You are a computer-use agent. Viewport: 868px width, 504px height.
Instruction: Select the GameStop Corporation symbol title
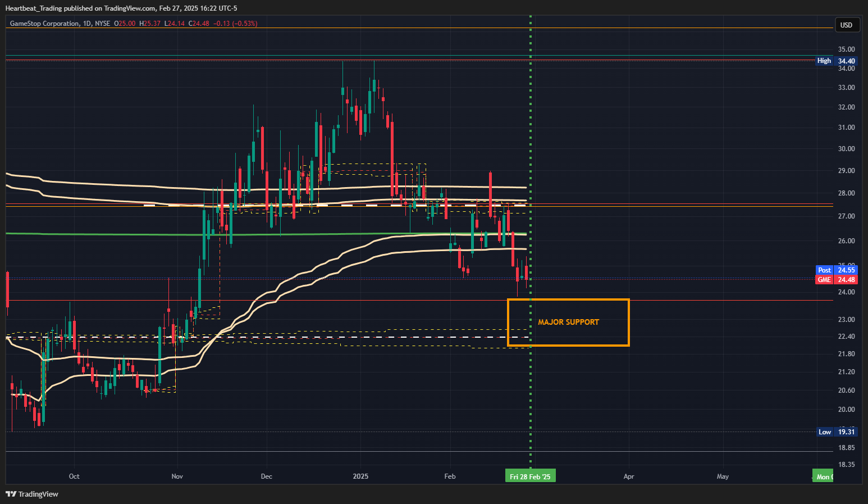[45, 24]
